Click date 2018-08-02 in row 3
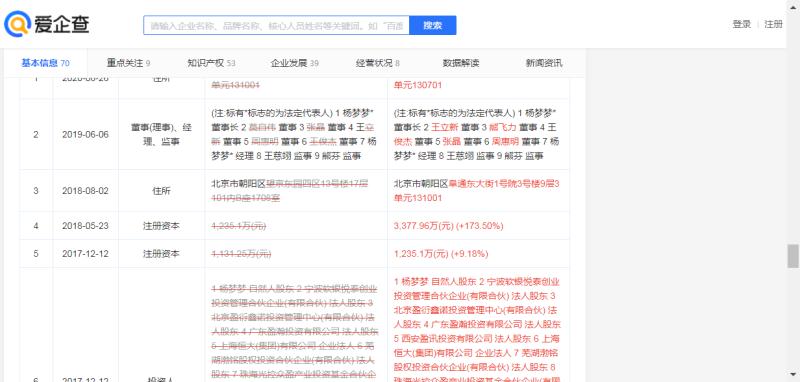This screenshot has height=382, width=800. (85, 191)
